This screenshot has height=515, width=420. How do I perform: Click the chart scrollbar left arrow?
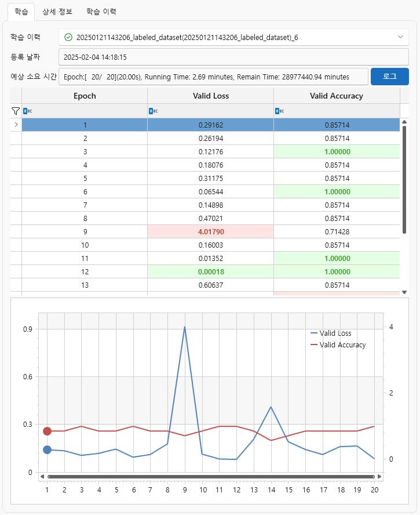click(42, 477)
